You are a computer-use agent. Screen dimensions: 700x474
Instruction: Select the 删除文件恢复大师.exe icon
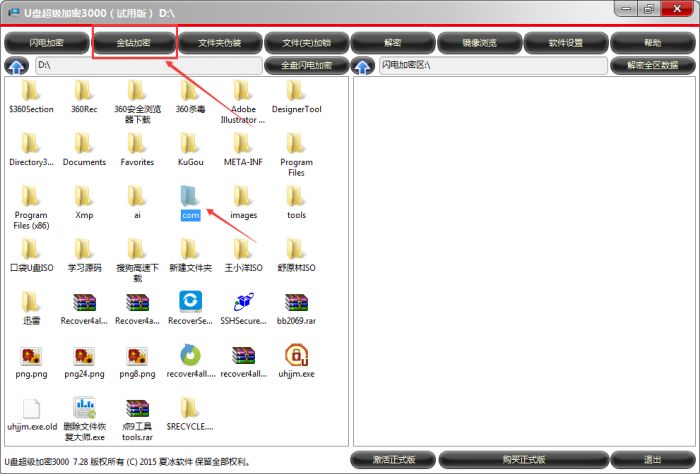coord(84,408)
